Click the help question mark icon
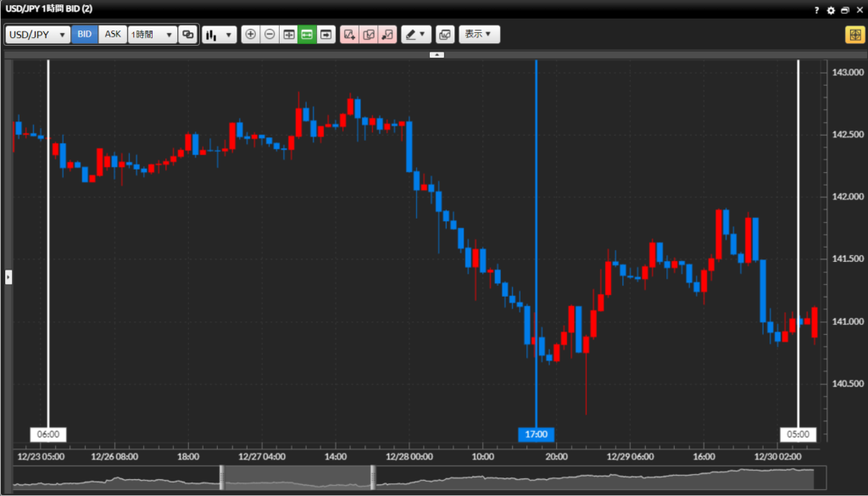The height and width of the screenshot is (496, 868). pos(817,10)
